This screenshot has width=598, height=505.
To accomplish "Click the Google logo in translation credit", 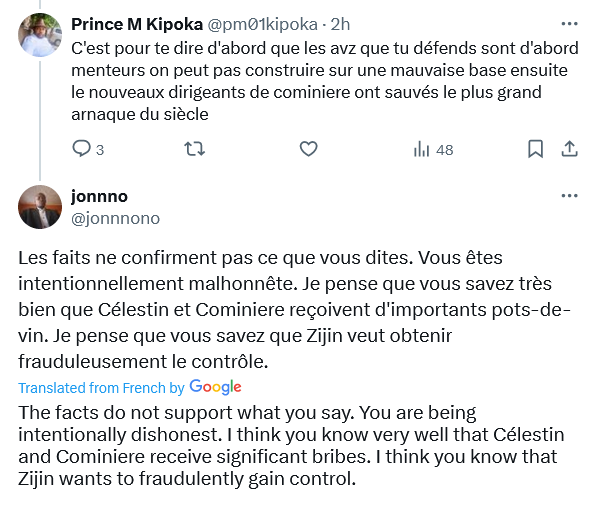I will click(215, 387).
